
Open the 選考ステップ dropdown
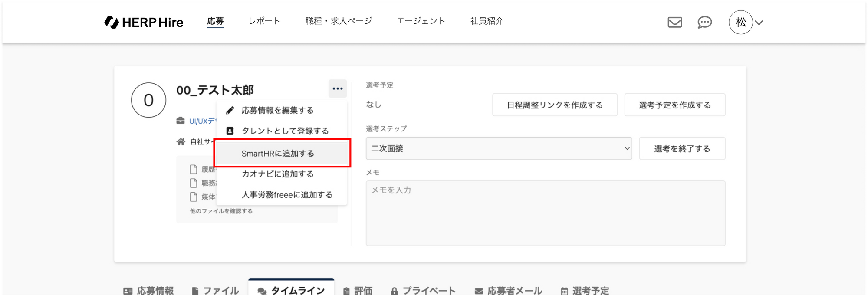[x=498, y=148]
